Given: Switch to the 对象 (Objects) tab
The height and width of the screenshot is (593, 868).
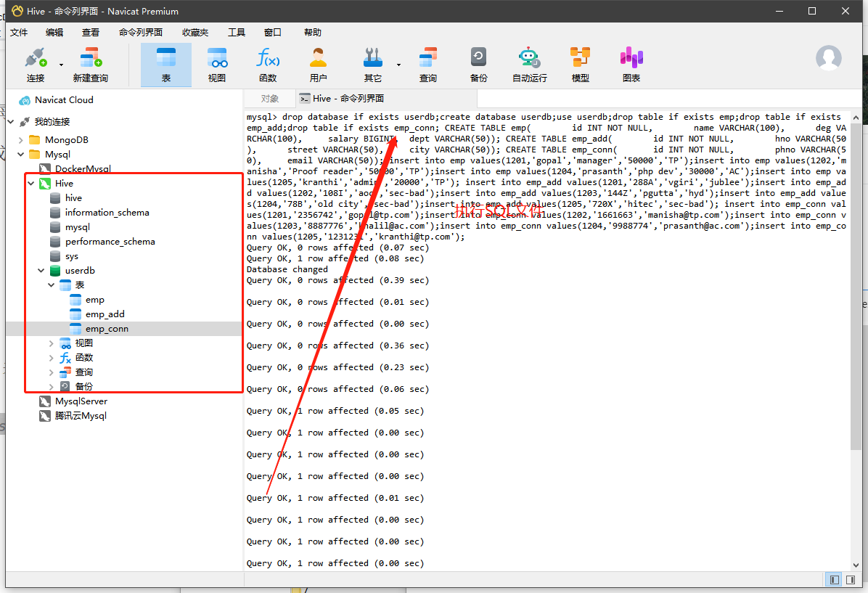Looking at the screenshot, I should point(270,99).
